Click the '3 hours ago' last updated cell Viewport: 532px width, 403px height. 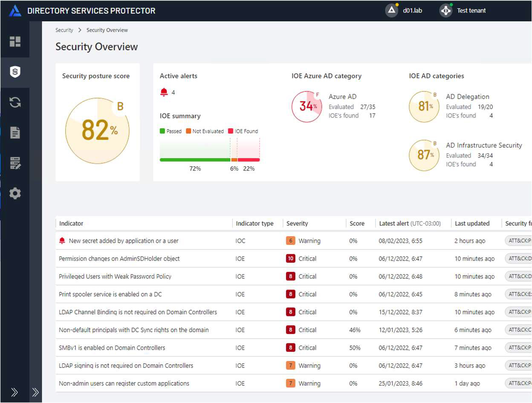[470, 366]
